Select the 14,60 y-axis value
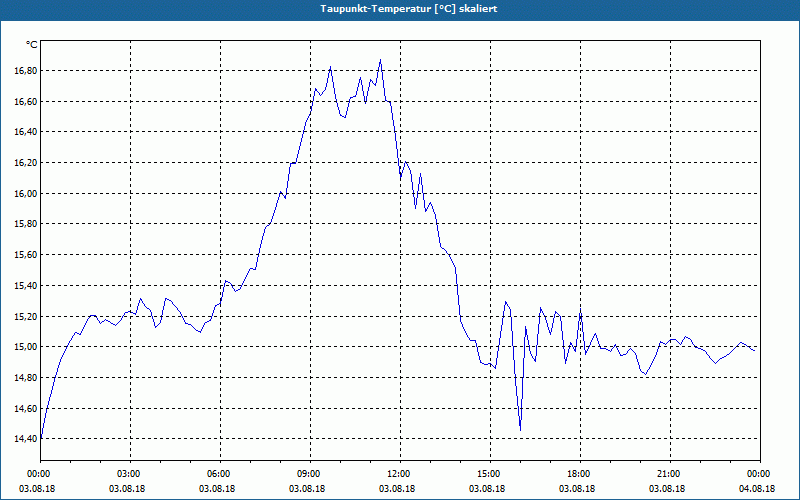800x500 pixels. 26,408
